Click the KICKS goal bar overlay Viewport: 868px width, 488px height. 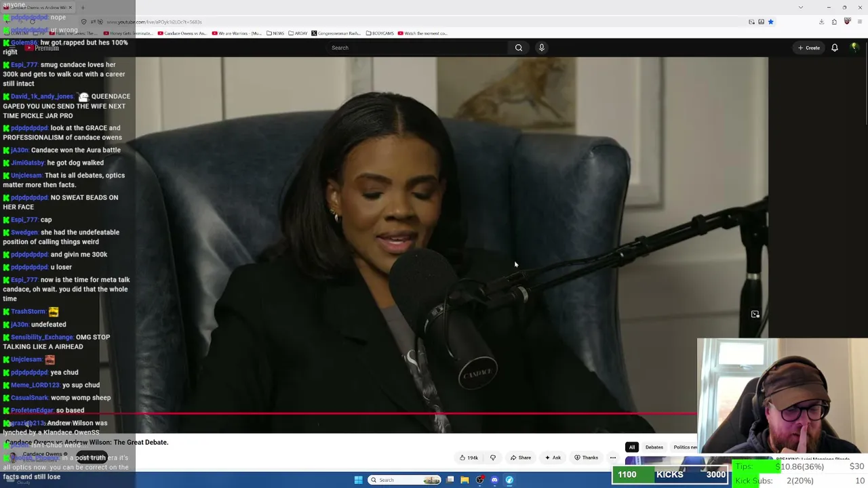tap(670, 474)
